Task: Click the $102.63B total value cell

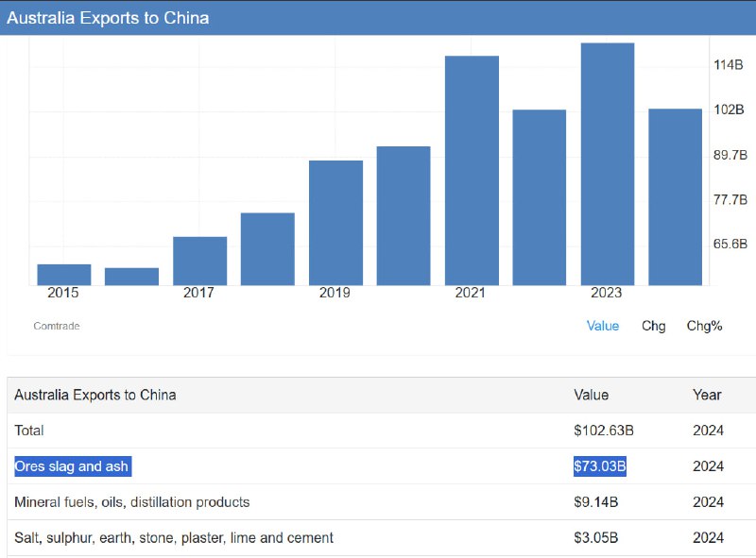Action: pos(603,431)
